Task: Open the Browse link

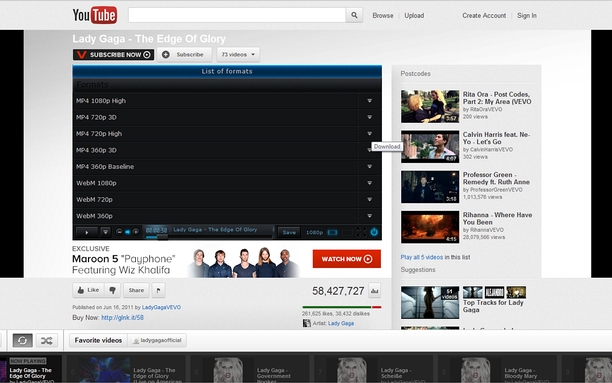Action: point(382,16)
